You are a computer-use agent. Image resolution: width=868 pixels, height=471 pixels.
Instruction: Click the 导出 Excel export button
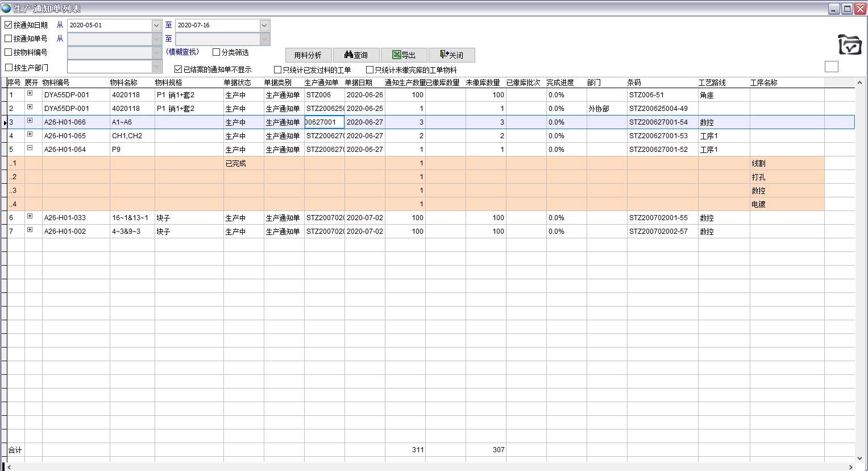[404, 55]
